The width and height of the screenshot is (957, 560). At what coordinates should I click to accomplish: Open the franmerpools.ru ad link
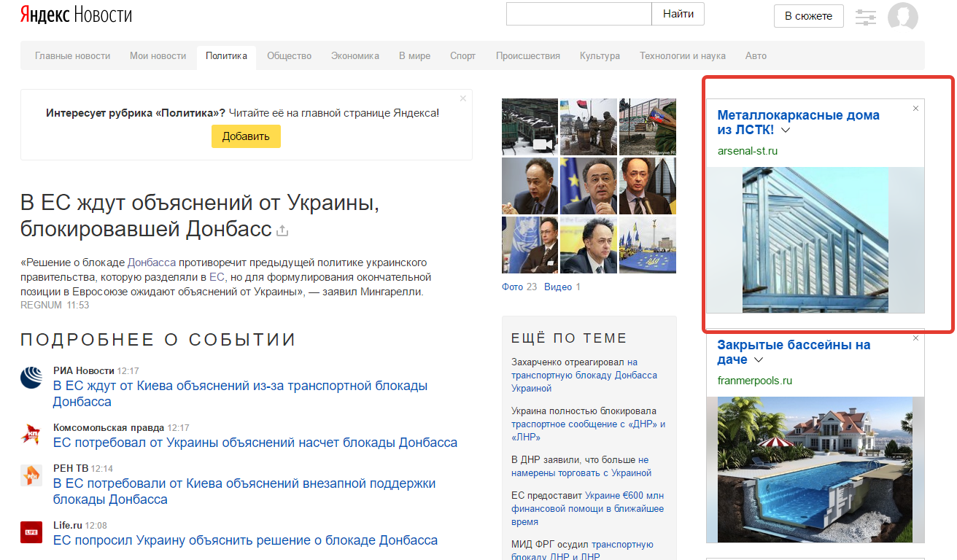tap(754, 381)
